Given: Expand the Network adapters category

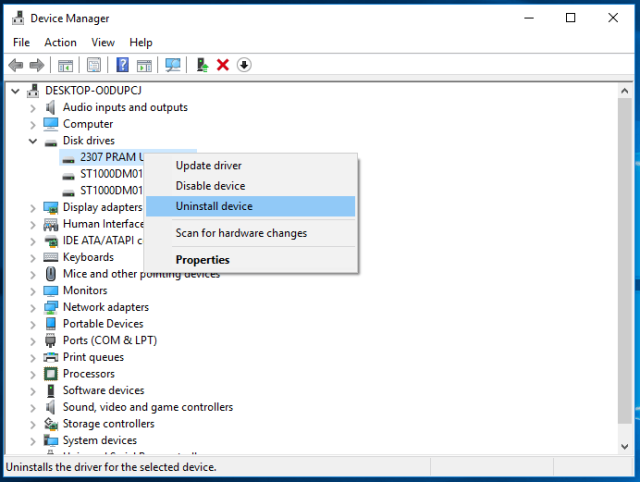Looking at the screenshot, I should tap(34, 307).
